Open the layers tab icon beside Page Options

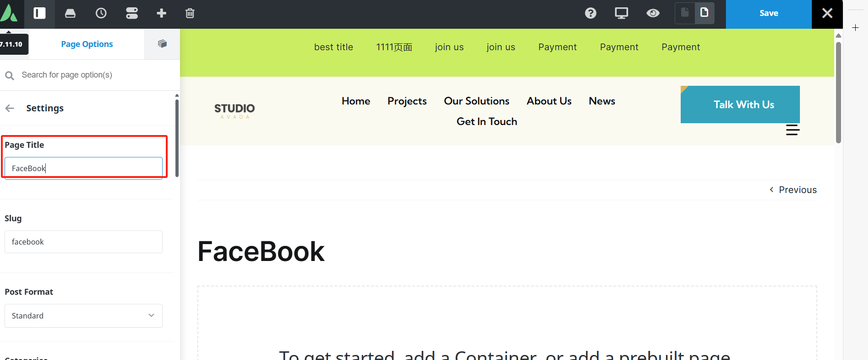162,44
